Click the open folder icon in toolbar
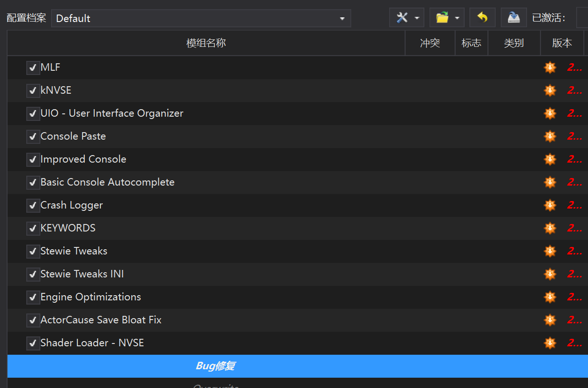 (x=442, y=18)
